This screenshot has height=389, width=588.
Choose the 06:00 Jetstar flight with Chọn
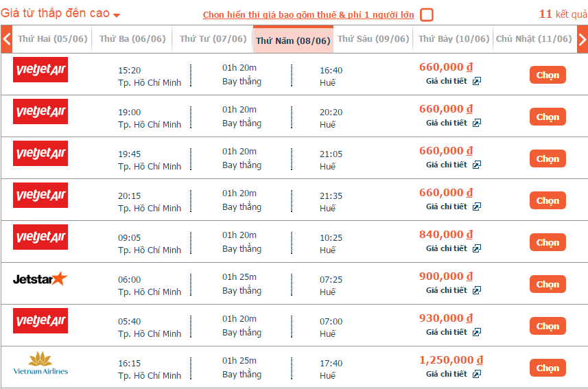pos(548,284)
